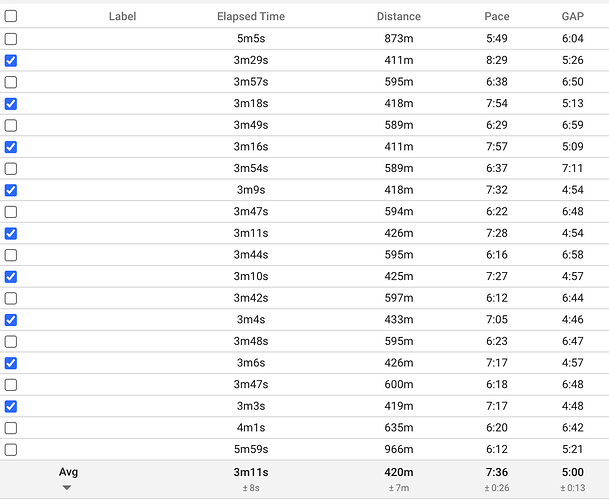Image resolution: width=609 pixels, height=500 pixels.
Task: Sort by Elapsed Time column header
Action: pyautogui.click(x=251, y=16)
